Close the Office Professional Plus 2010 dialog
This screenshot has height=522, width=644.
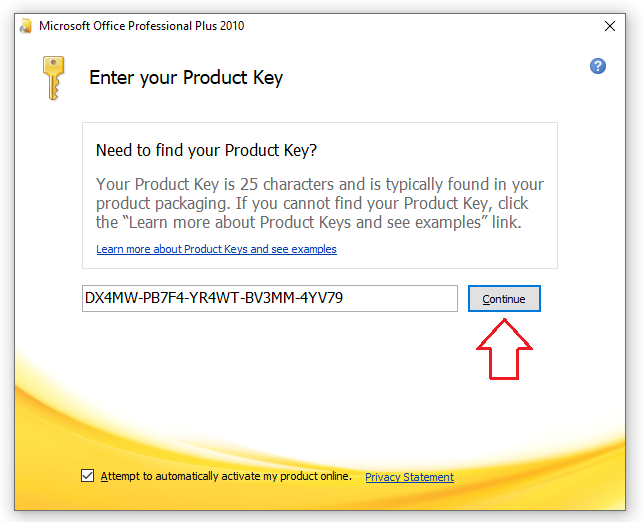610,26
